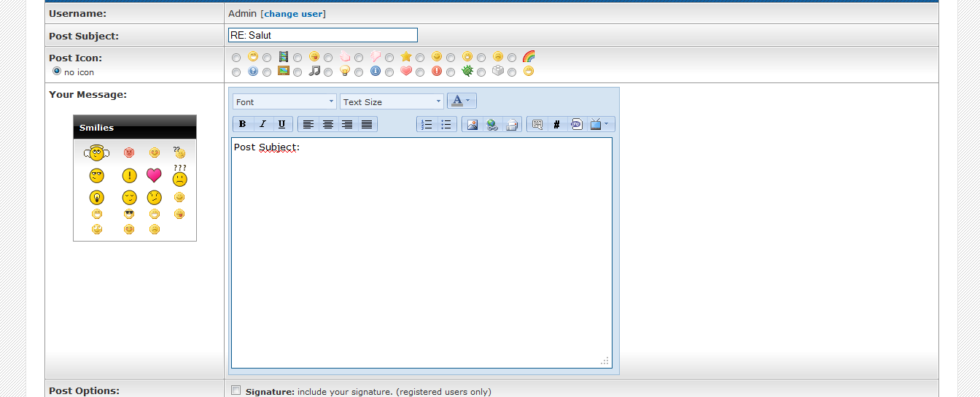The height and width of the screenshot is (397, 980).
Task: Select the 'no icon' radio option
Action: coord(57,72)
